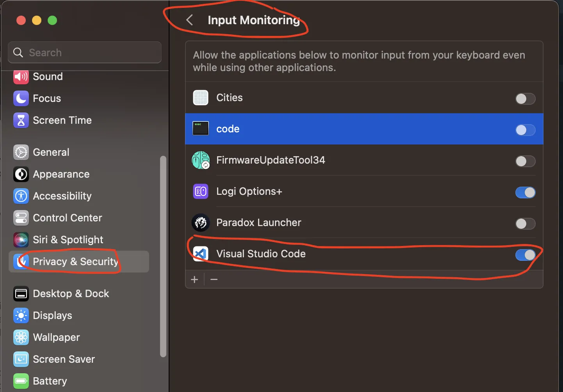This screenshot has width=563, height=392.
Task: Click the Siri & Spotlight icon
Action: (x=21, y=240)
